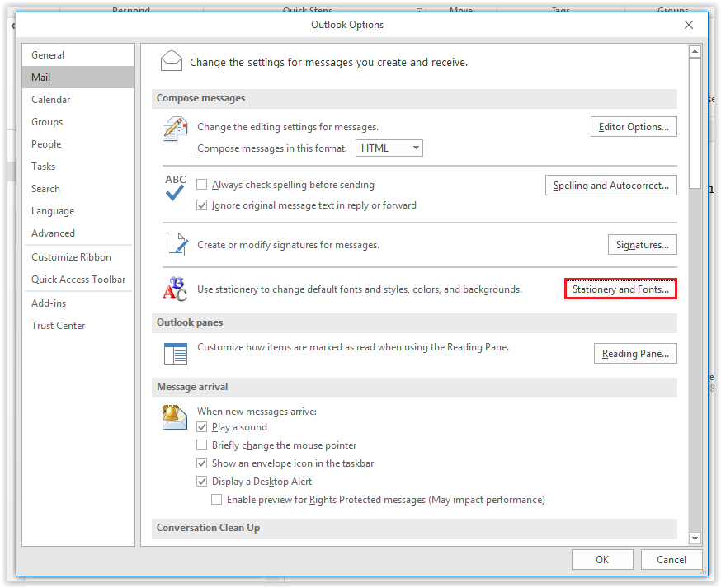Click the ABC spelling checkmark icon
Screen dimensions: 721x588
[175, 187]
